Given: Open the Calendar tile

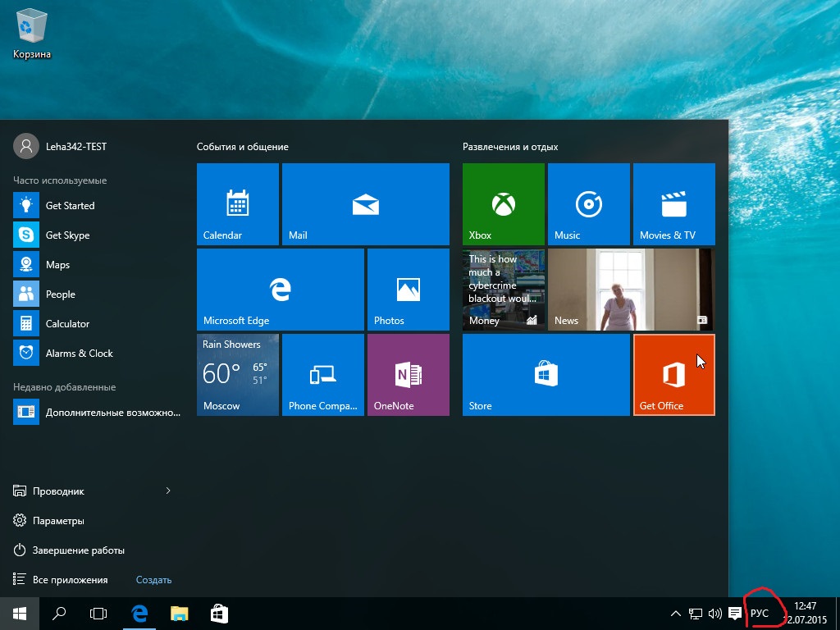Looking at the screenshot, I should pos(238,204).
